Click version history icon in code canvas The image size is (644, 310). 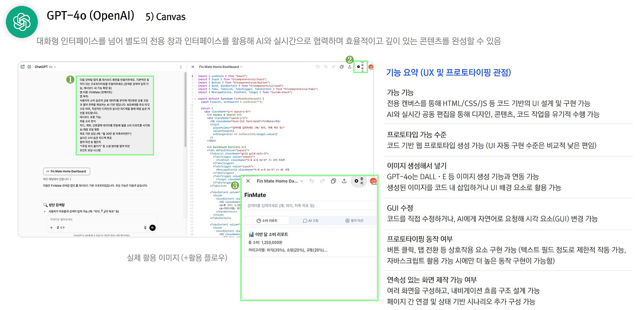click(x=317, y=66)
